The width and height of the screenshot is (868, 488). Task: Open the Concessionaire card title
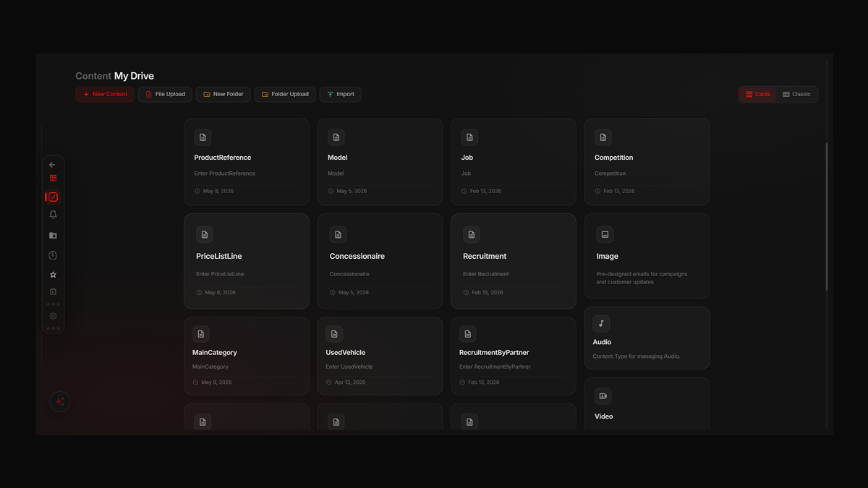(357, 256)
